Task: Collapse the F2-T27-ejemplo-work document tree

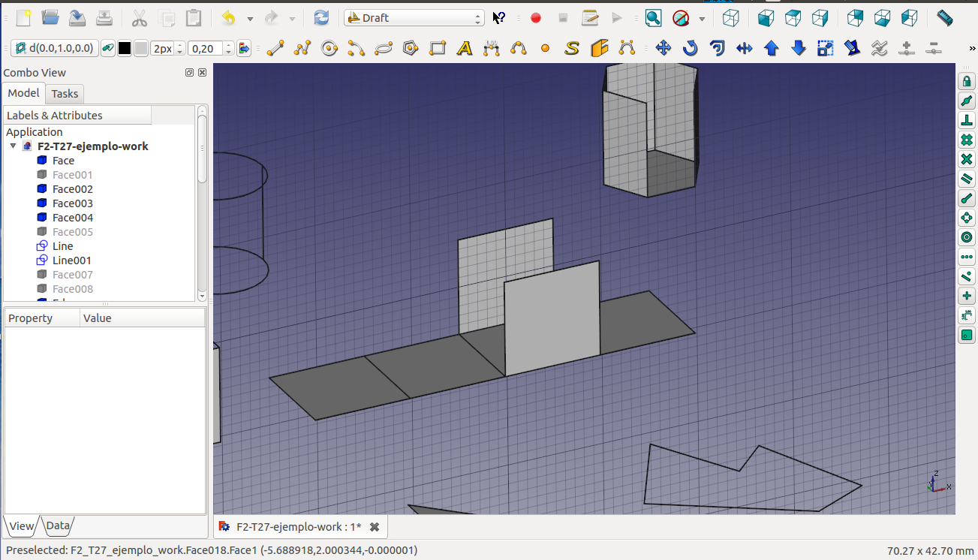Action: (13, 146)
